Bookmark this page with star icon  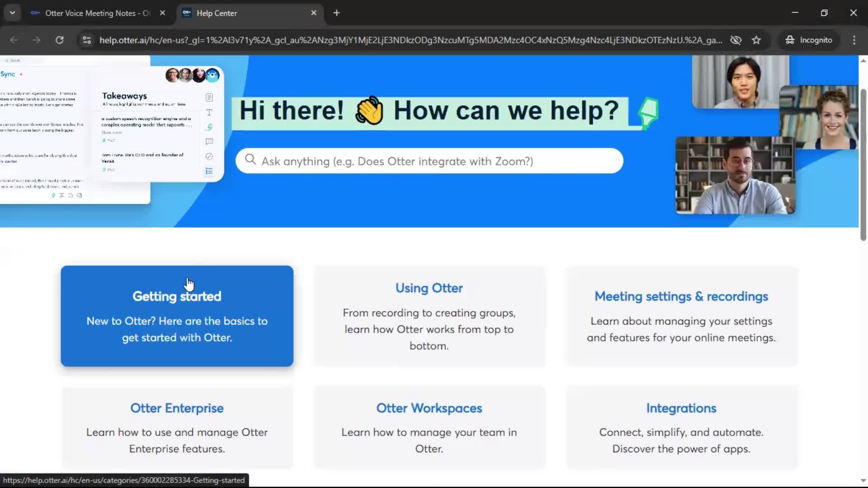pyautogui.click(x=756, y=40)
